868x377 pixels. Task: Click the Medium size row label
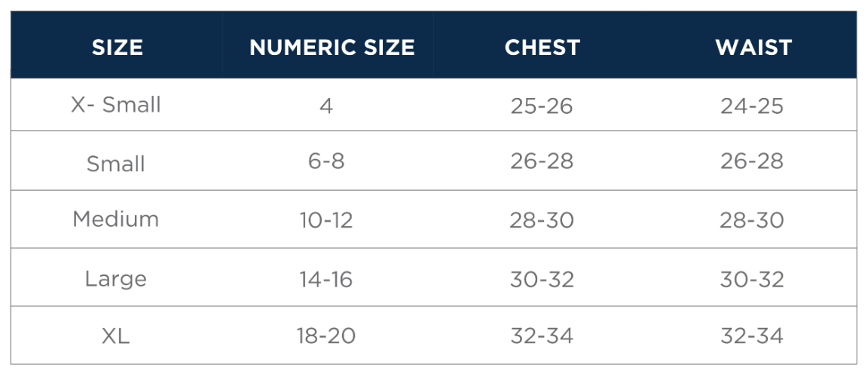116,219
